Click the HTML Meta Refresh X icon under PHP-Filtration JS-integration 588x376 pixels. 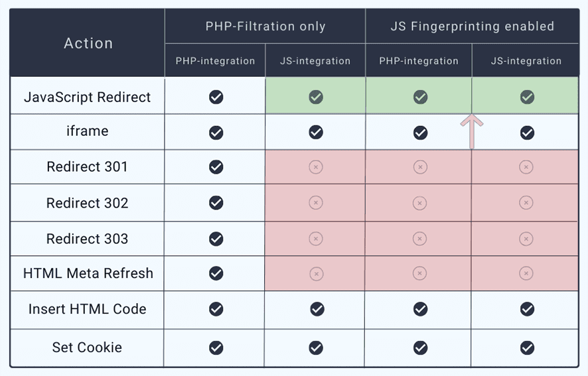point(316,273)
